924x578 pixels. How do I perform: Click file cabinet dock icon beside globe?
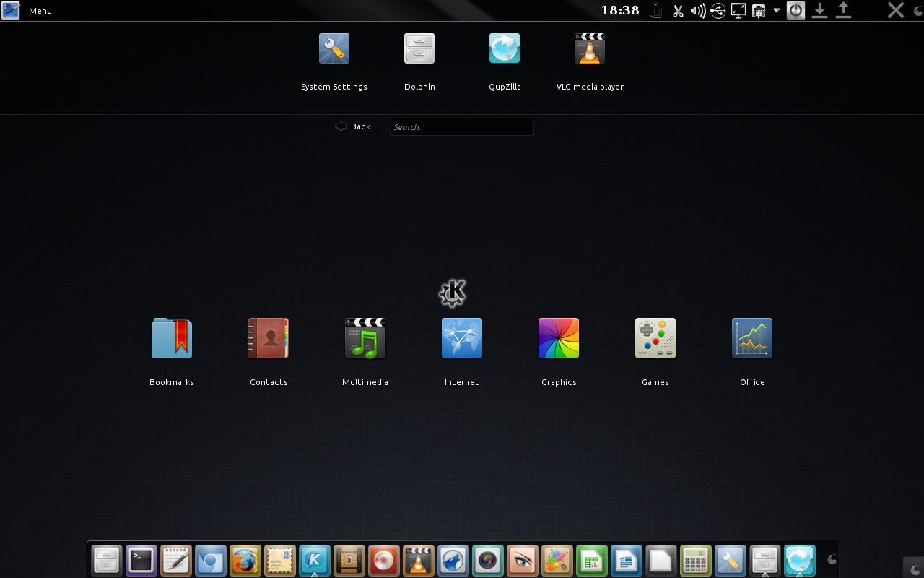(765, 560)
